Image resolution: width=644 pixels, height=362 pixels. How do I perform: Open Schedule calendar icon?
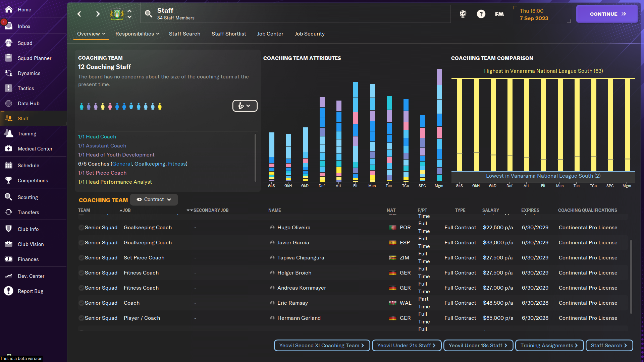(9, 165)
